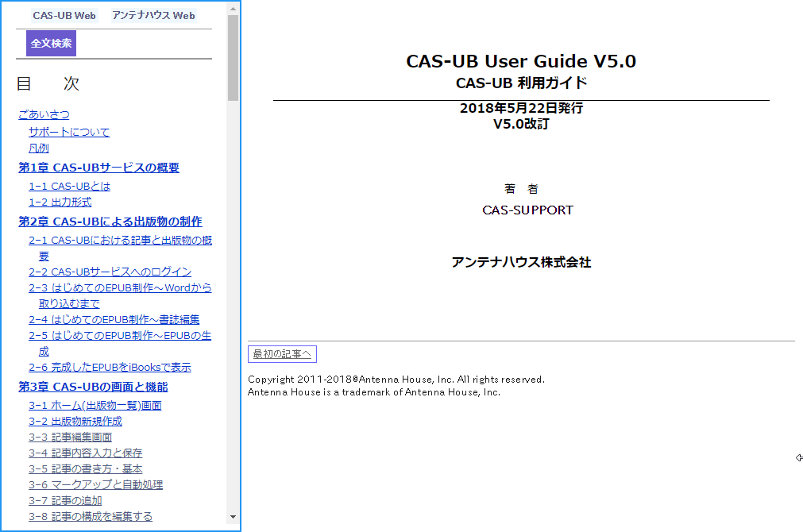Screen dimensions: 803x532
Task: Open the ごあいさつ contents link
Action: click(x=44, y=114)
